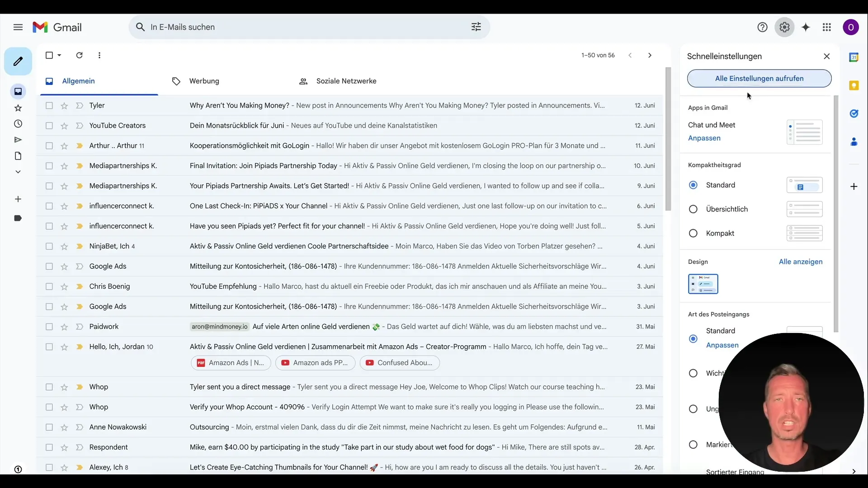This screenshot has height=488, width=868.
Task: Open the Gmail help question-mark icon
Action: (x=762, y=27)
